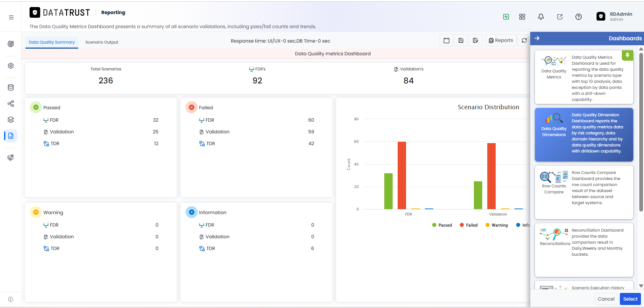Open the database icon in left sidebar
The width and height of the screenshot is (644, 308).
(x=11, y=87)
